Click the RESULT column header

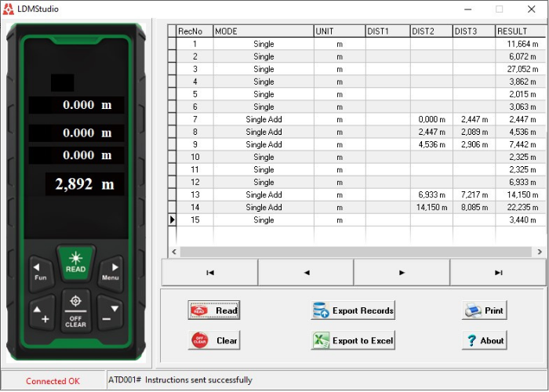pyautogui.click(x=517, y=31)
